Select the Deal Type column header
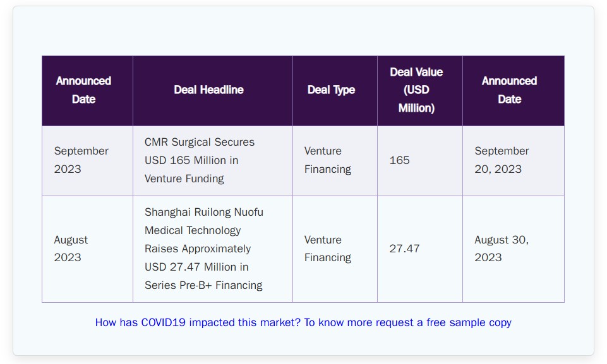 335,91
